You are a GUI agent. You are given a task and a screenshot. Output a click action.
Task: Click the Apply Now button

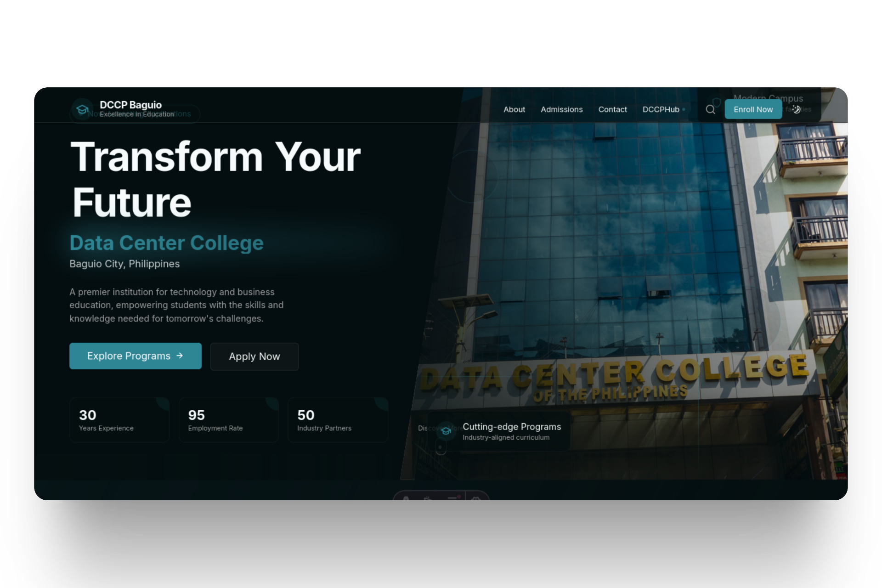(x=254, y=356)
